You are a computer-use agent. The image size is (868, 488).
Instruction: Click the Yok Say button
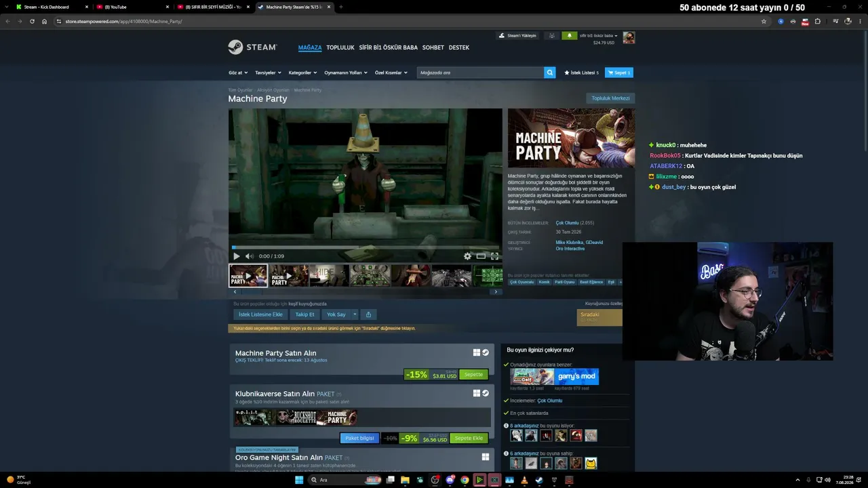tap(336, 314)
